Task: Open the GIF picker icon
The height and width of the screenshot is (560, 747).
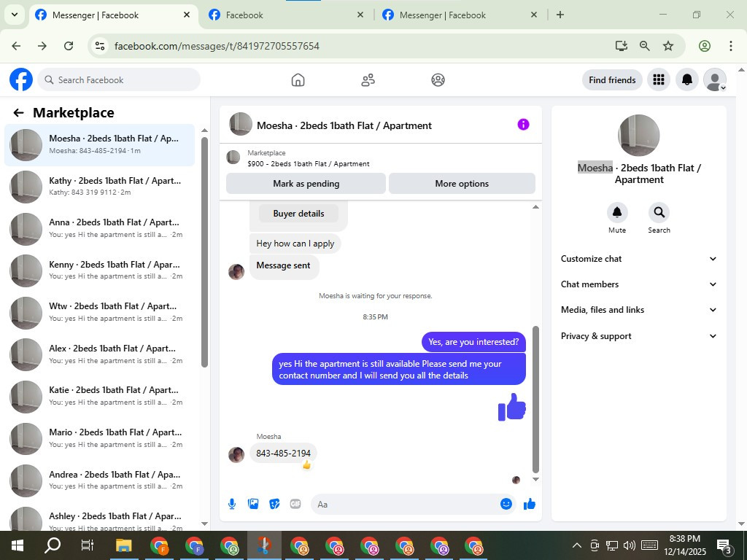Action: click(295, 504)
